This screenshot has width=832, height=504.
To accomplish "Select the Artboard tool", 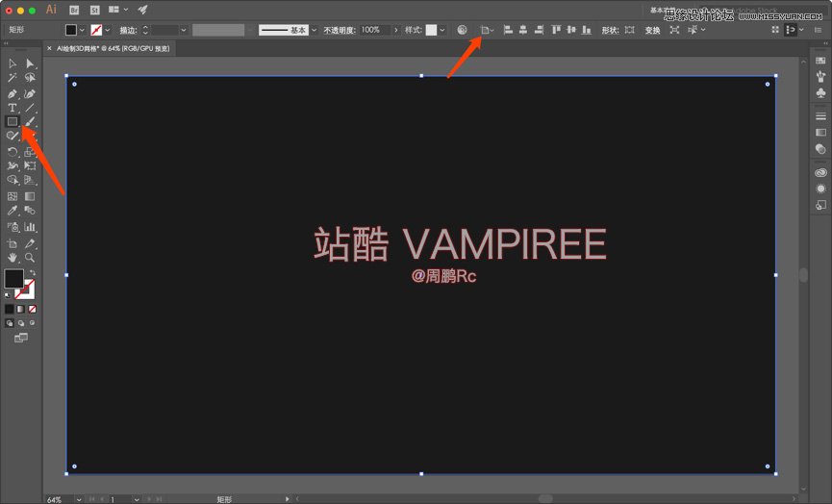I will pyautogui.click(x=13, y=243).
